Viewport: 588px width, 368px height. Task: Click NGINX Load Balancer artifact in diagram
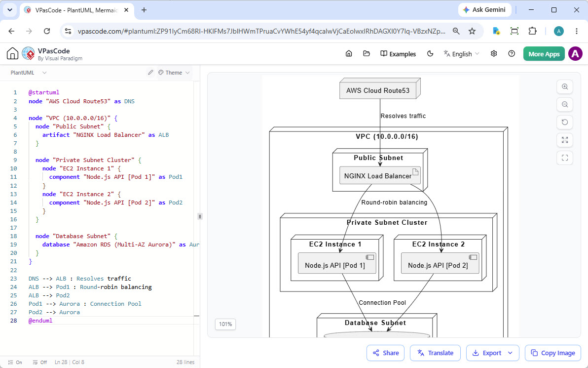[380, 175]
